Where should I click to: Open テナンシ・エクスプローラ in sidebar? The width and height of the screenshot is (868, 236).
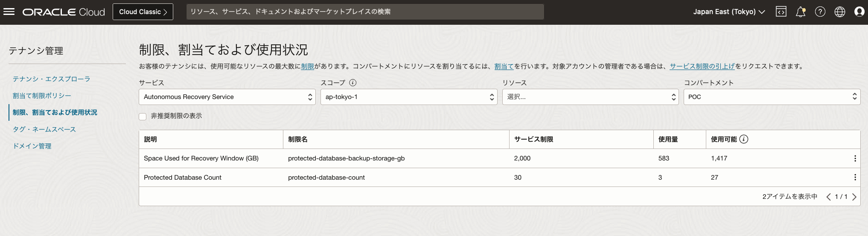coord(52,79)
